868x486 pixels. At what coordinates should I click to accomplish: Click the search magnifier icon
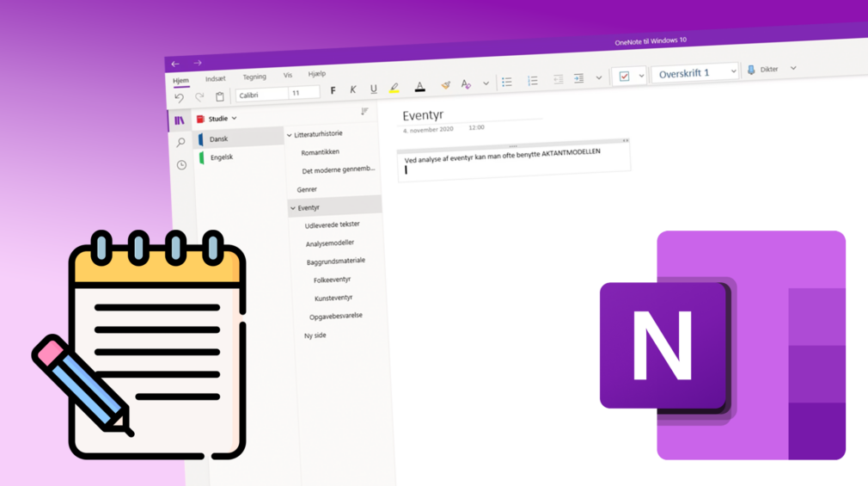180,143
